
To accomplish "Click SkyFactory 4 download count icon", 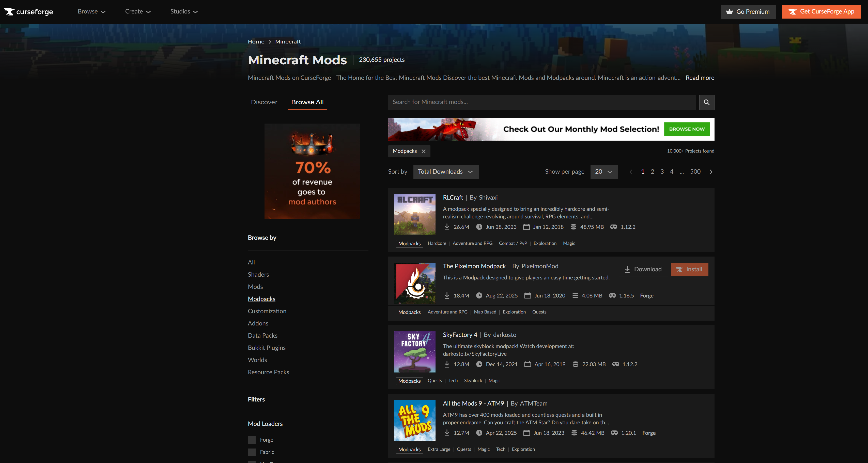I will point(447,364).
